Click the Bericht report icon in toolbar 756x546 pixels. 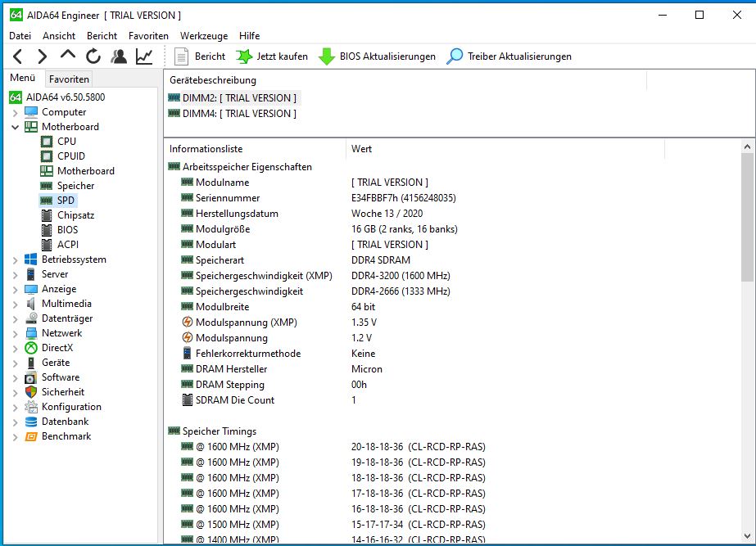tap(181, 56)
